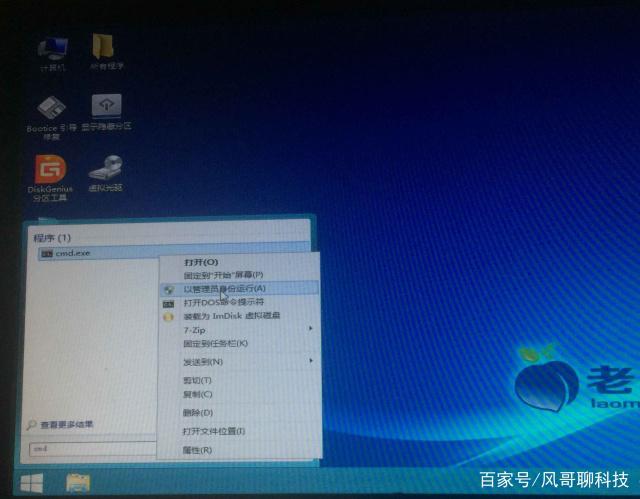Open File Explorer from the taskbar

pos(78,483)
